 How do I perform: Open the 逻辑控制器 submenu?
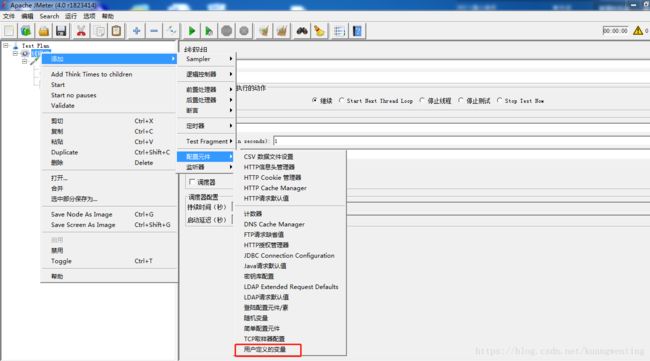206,74
